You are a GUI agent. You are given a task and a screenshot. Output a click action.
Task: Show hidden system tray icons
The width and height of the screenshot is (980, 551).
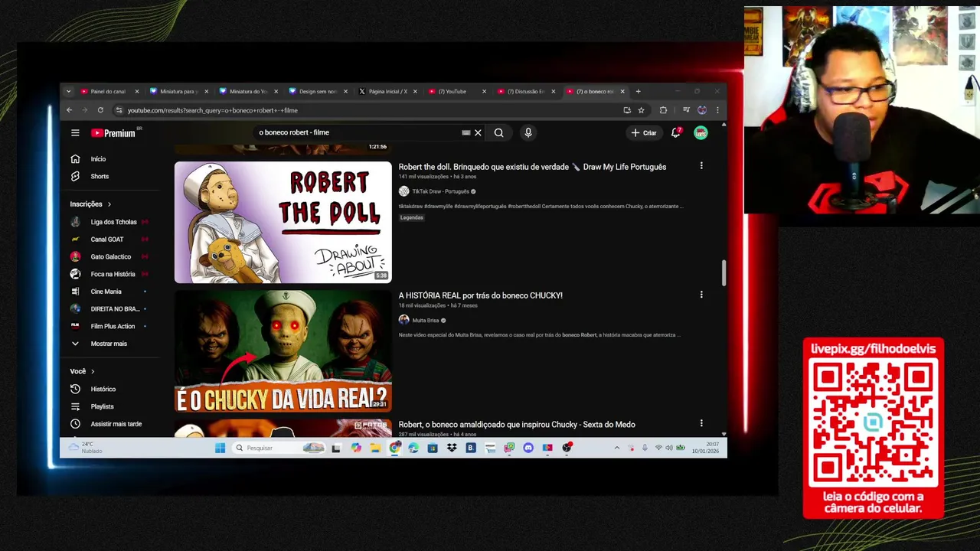click(617, 448)
